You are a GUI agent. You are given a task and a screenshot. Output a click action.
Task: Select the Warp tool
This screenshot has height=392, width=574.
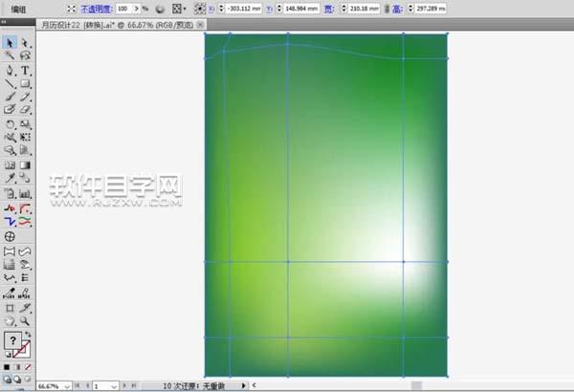pyautogui.click(x=10, y=138)
